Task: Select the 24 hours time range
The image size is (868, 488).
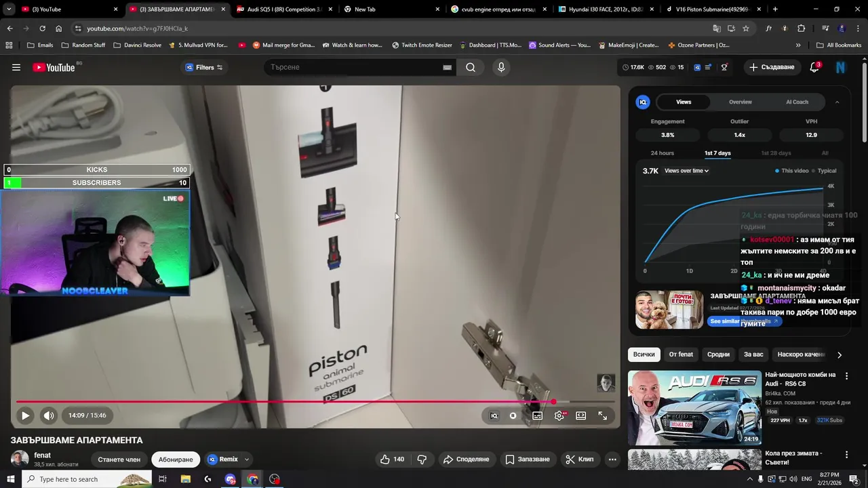Action: 663,153
